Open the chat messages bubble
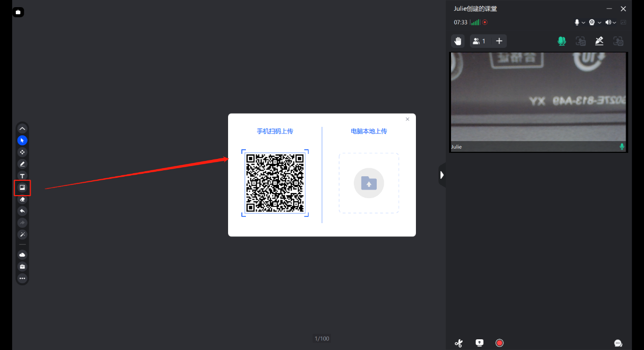 coord(619,343)
